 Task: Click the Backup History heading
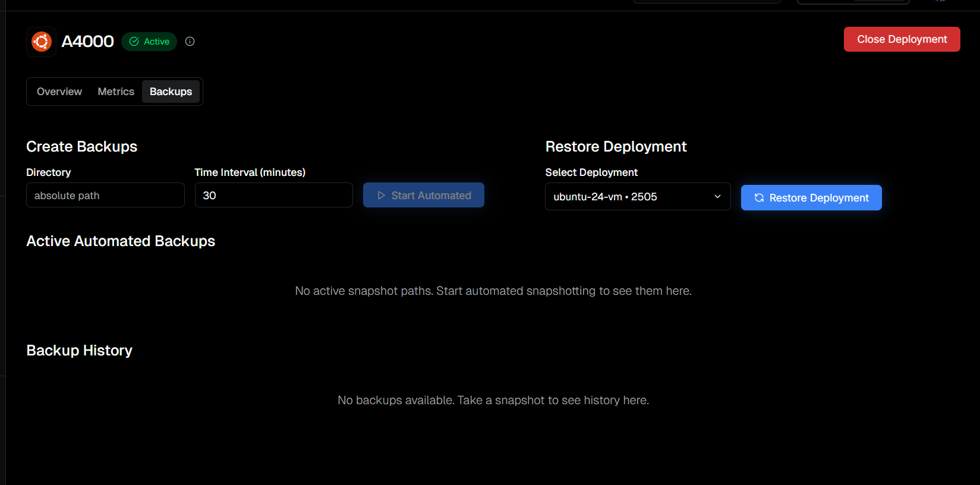tap(80, 351)
